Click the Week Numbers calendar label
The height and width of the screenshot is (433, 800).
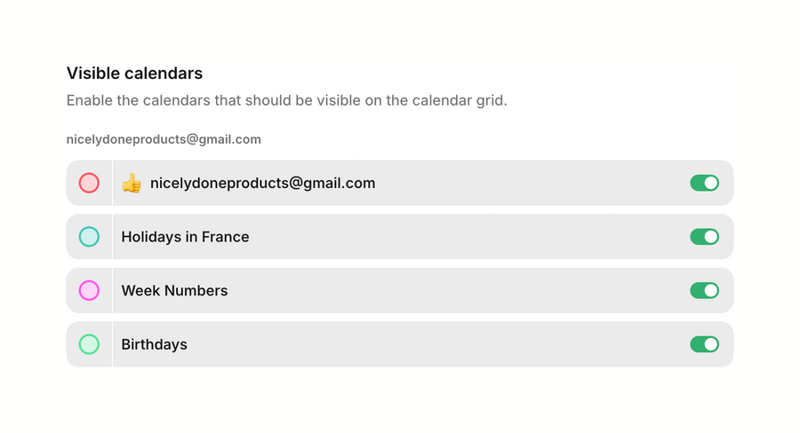174,291
